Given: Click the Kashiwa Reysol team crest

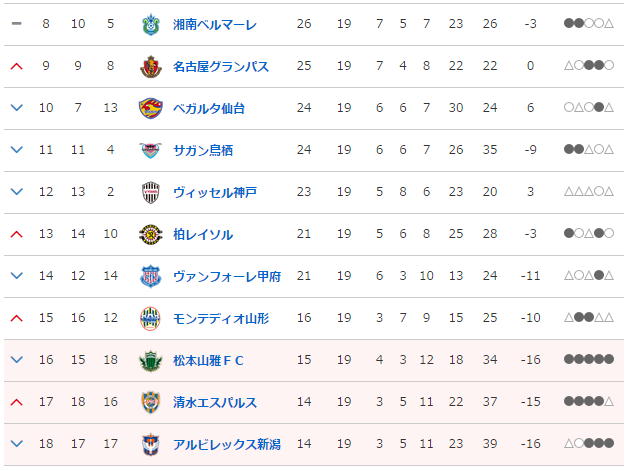Looking at the screenshot, I should click(x=150, y=234).
